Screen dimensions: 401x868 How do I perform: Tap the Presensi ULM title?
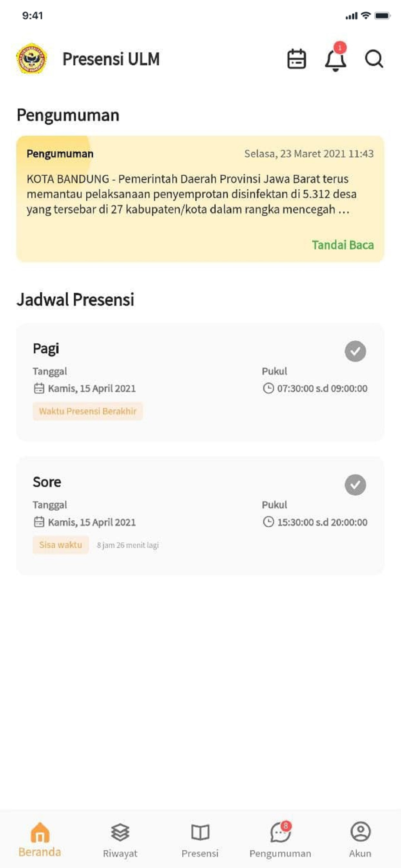(x=111, y=59)
